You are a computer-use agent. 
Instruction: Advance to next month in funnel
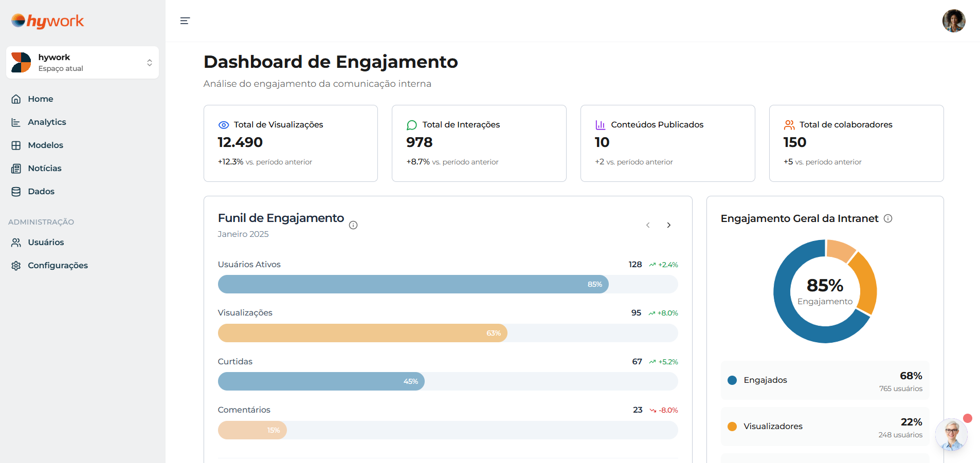click(668, 225)
